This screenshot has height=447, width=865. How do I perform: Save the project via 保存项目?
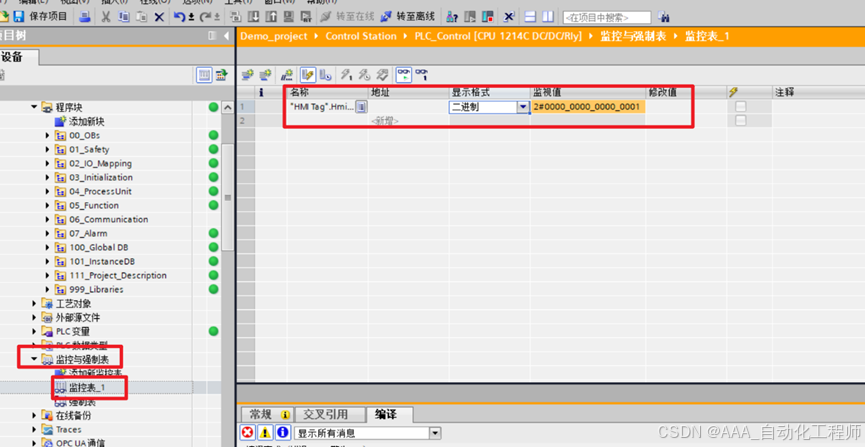[40, 17]
